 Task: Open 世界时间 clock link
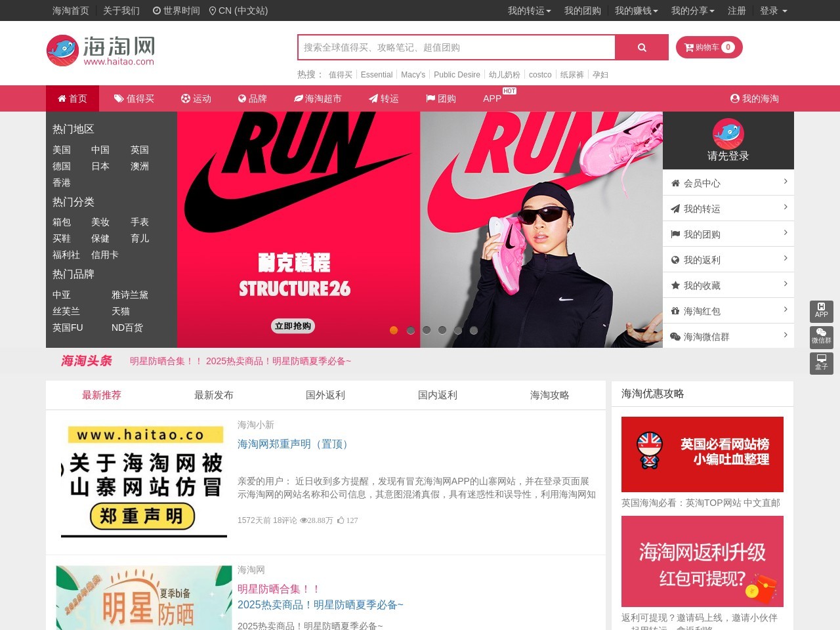(176, 10)
